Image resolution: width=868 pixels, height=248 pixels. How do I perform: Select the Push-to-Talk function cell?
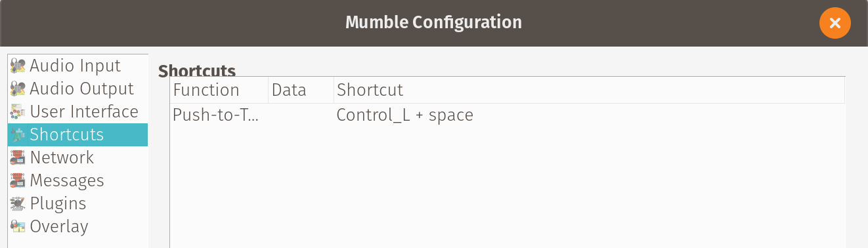coord(219,115)
